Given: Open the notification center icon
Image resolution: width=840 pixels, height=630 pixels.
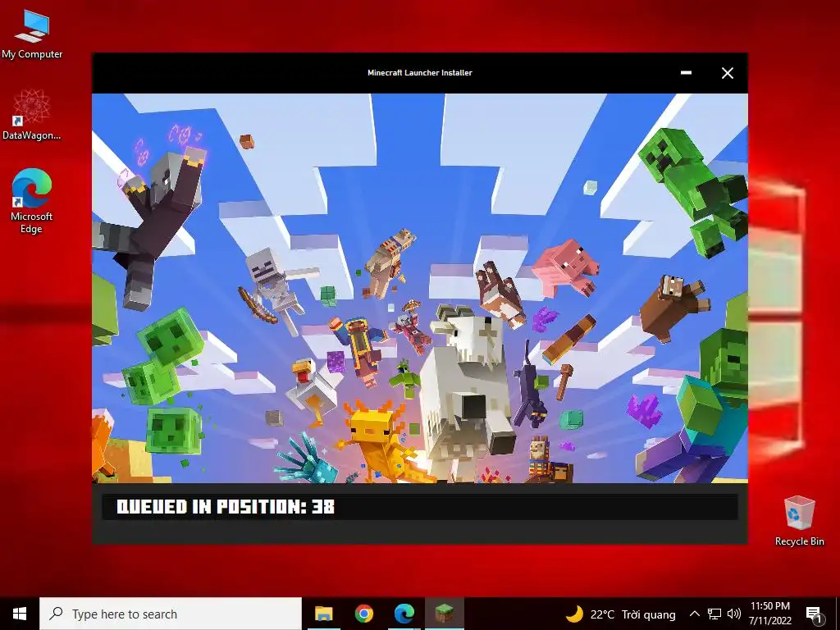Looking at the screenshot, I should (x=814, y=614).
